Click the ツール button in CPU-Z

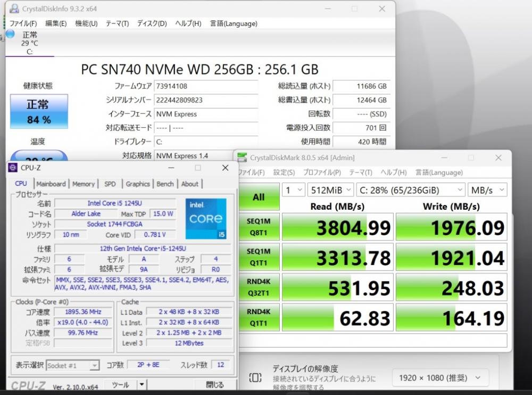click(121, 384)
